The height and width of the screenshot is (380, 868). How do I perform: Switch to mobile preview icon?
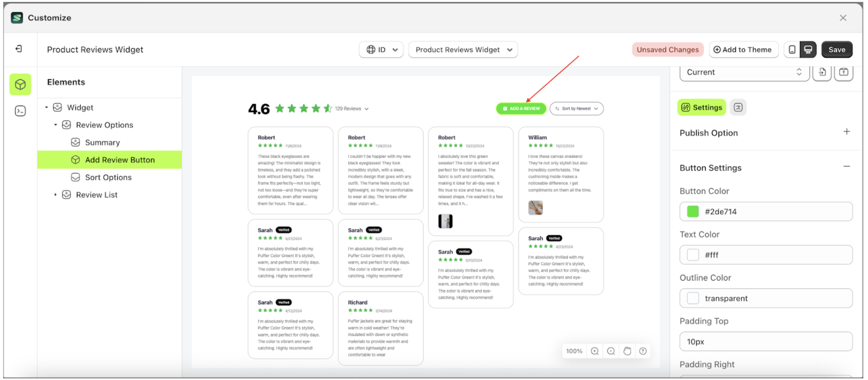click(x=792, y=50)
